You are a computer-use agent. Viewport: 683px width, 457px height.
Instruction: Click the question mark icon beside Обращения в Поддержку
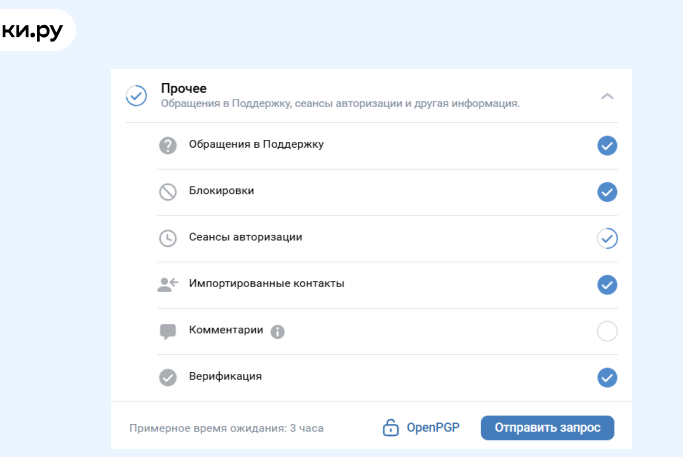[168, 146]
